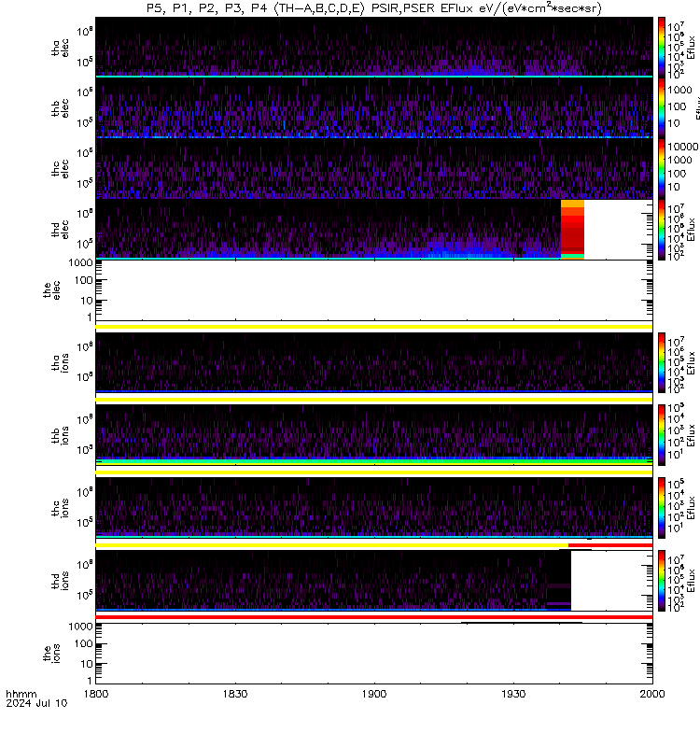Pick the thc ions Eflux color bar

(x=662, y=508)
